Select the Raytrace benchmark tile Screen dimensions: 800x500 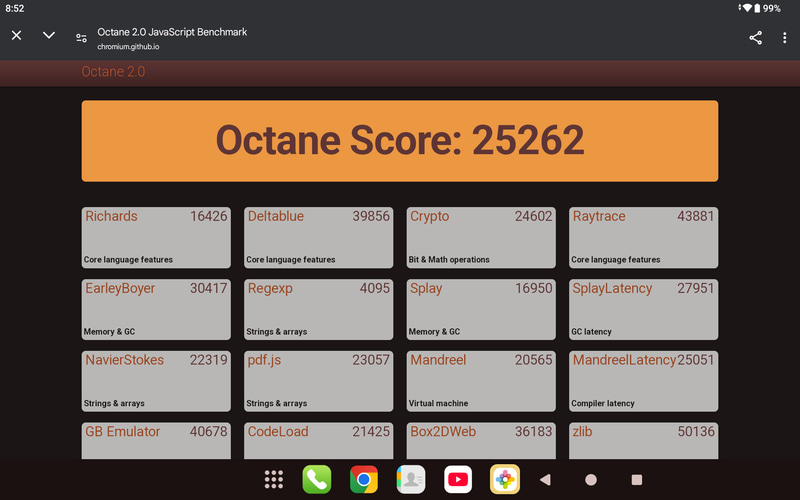(x=643, y=237)
